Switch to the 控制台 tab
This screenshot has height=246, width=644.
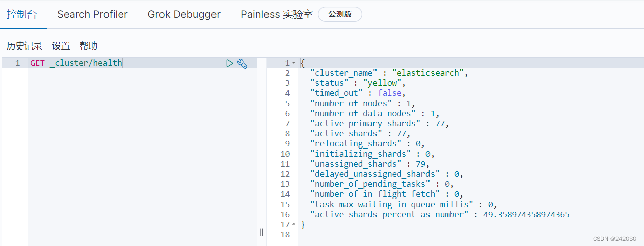click(x=22, y=14)
